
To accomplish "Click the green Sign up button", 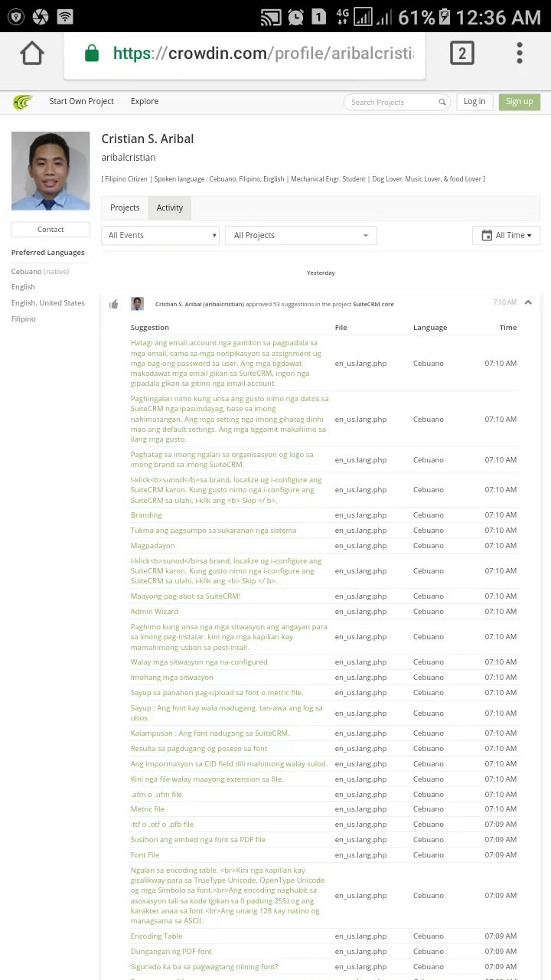I will click(x=519, y=101).
